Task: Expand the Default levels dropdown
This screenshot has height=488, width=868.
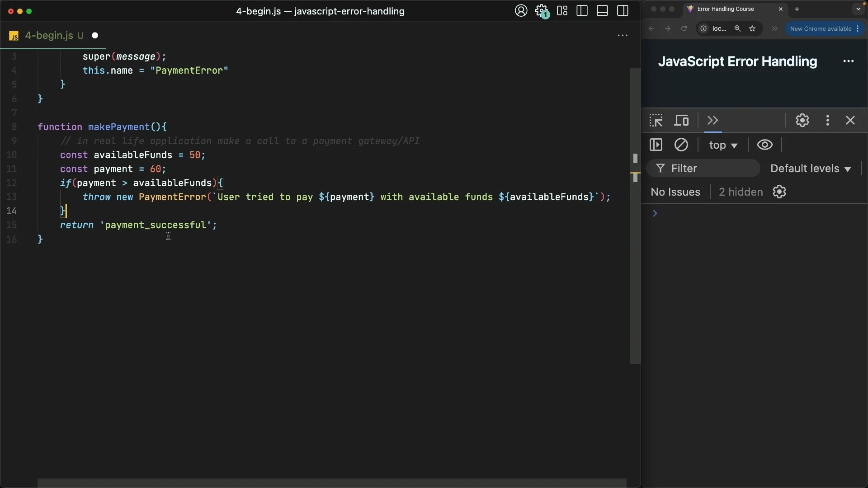Action: point(811,169)
